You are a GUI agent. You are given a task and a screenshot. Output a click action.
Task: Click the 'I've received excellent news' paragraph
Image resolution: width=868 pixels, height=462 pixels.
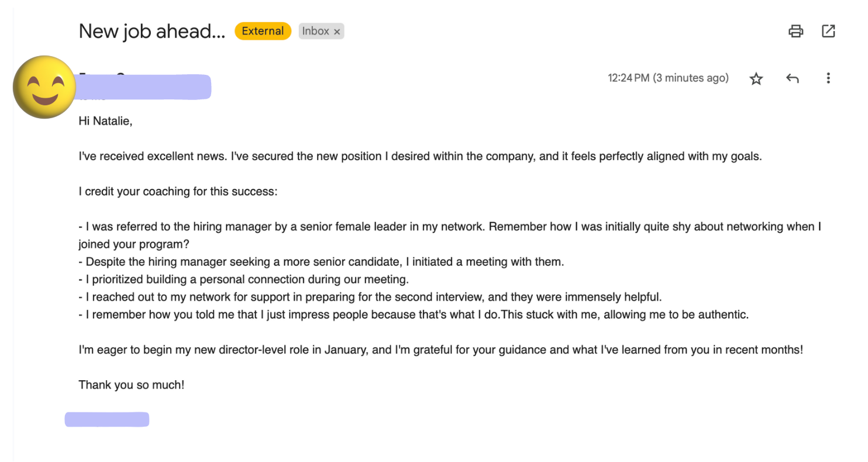[x=420, y=156]
